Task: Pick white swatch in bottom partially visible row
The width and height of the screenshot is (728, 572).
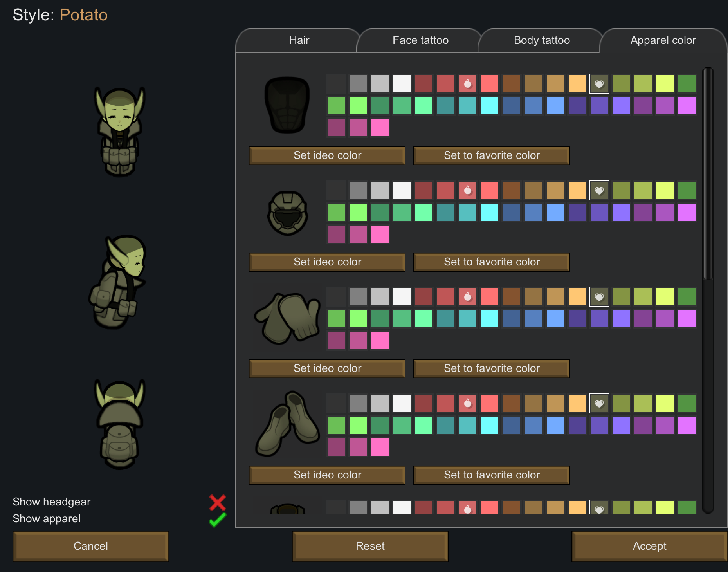Action: (x=402, y=507)
